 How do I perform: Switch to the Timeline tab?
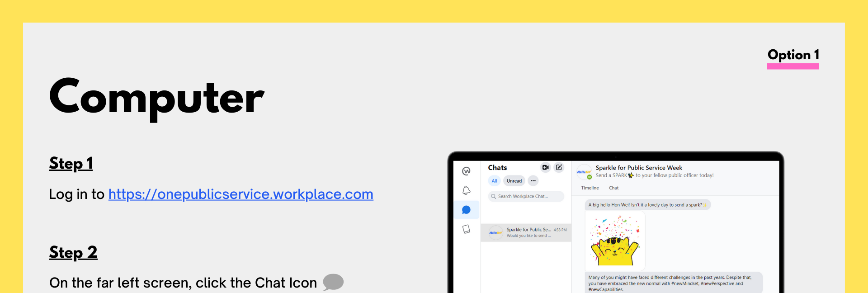tap(590, 188)
